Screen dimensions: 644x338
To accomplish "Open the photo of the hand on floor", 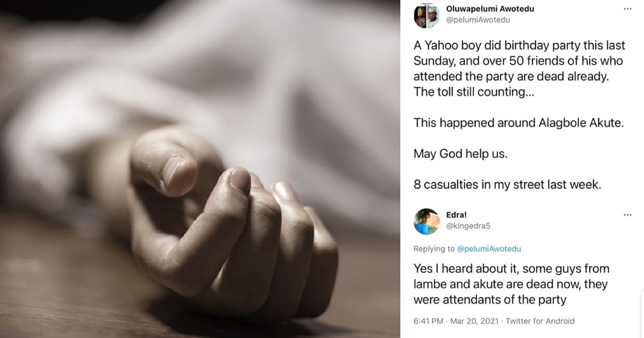I will point(200,169).
